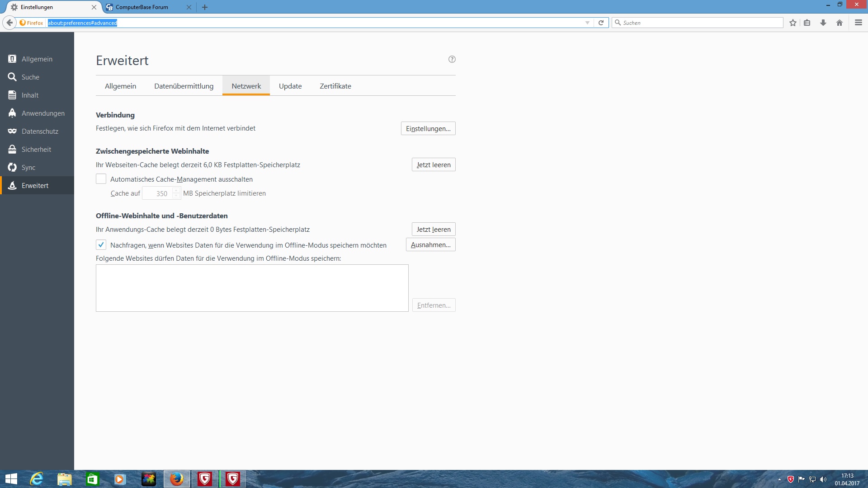868x488 pixels.
Task: Open the hamburger menu icon
Action: click(858, 23)
